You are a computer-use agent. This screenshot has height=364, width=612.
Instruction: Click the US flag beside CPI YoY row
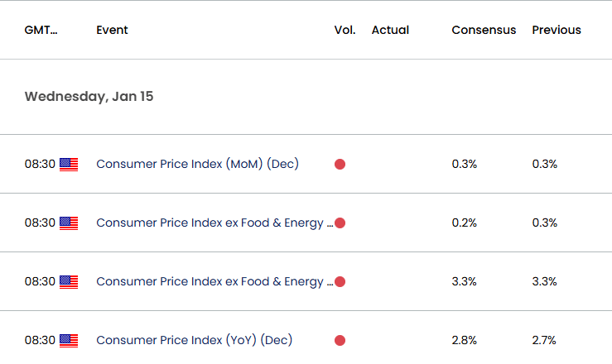coord(69,341)
